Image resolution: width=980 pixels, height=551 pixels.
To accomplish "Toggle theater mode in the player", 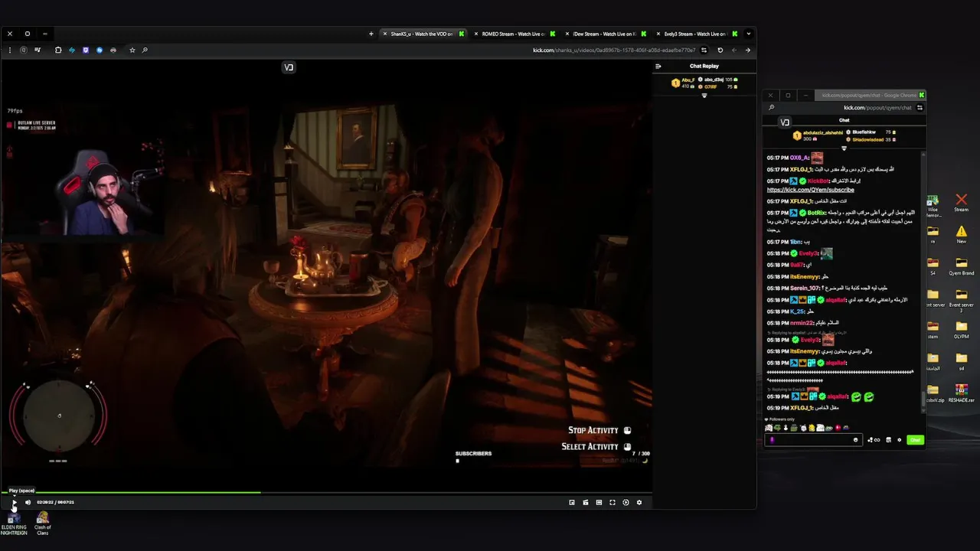I will (x=599, y=503).
